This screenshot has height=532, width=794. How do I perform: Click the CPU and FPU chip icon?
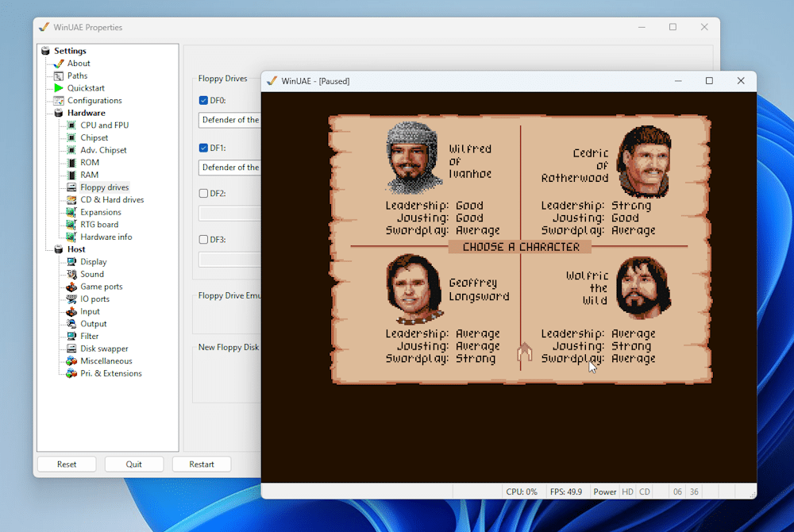click(x=71, y=125)
